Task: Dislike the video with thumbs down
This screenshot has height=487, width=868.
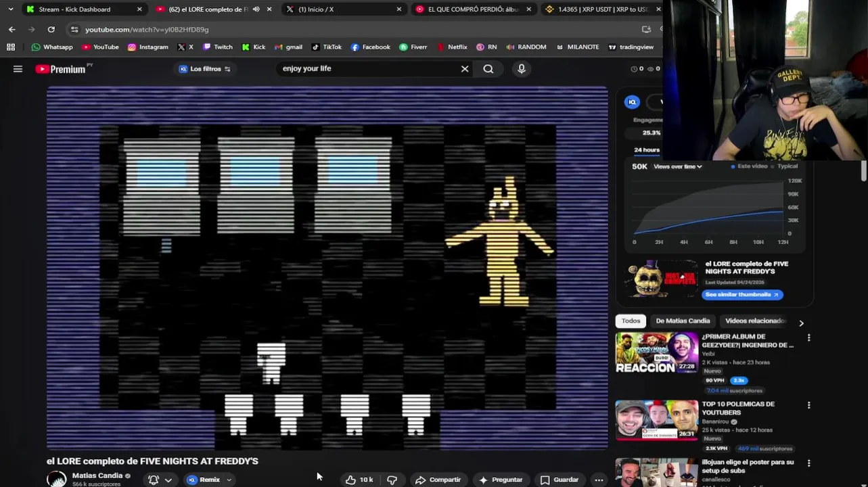Action: (392, 480)
